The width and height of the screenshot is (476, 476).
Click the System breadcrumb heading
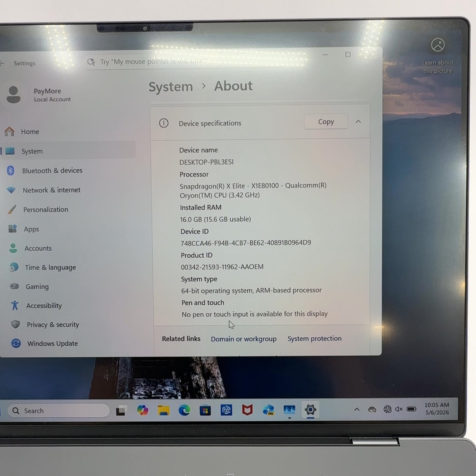tap(171, 87)
